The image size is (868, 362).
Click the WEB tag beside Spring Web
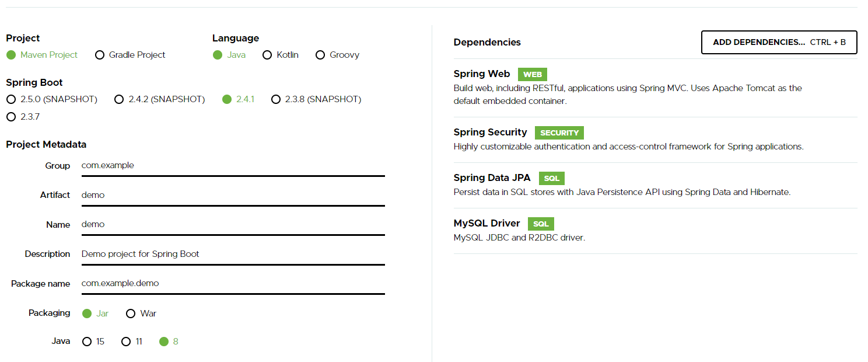(533, 75)
